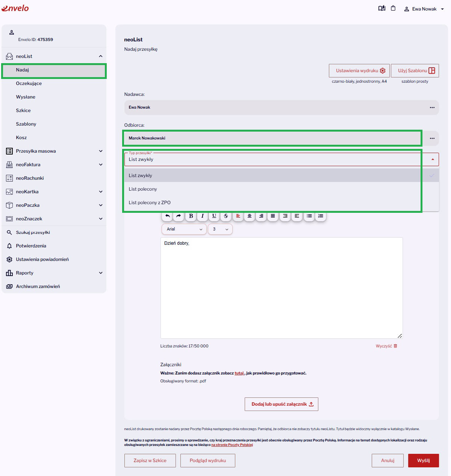Insert a numbered list
This screenshot has width=451, height=476.
[x=321, y=216]
